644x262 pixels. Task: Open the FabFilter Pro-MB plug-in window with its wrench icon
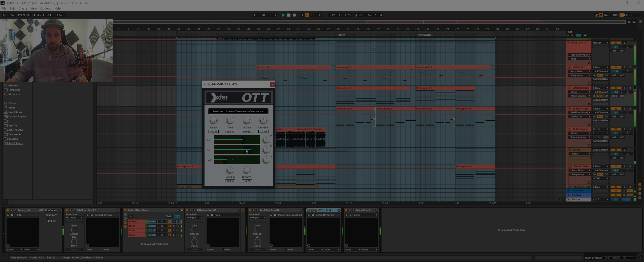tap(257, 210)
